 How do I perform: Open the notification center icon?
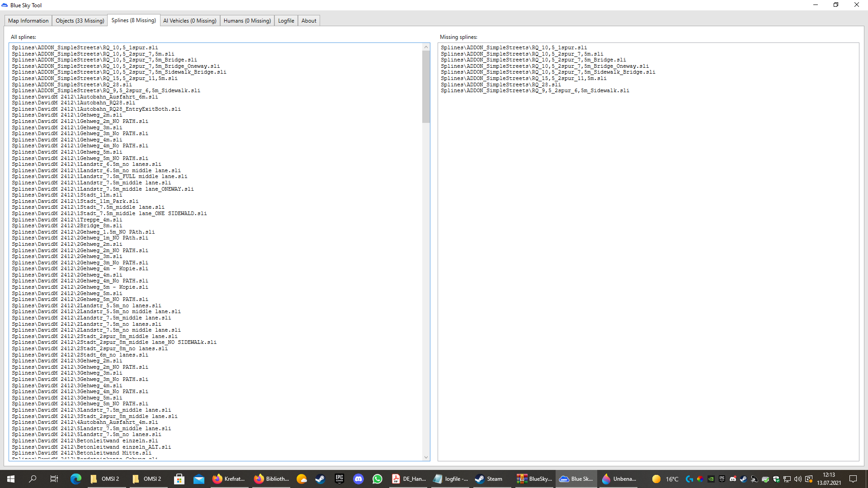tap(853, 479)
